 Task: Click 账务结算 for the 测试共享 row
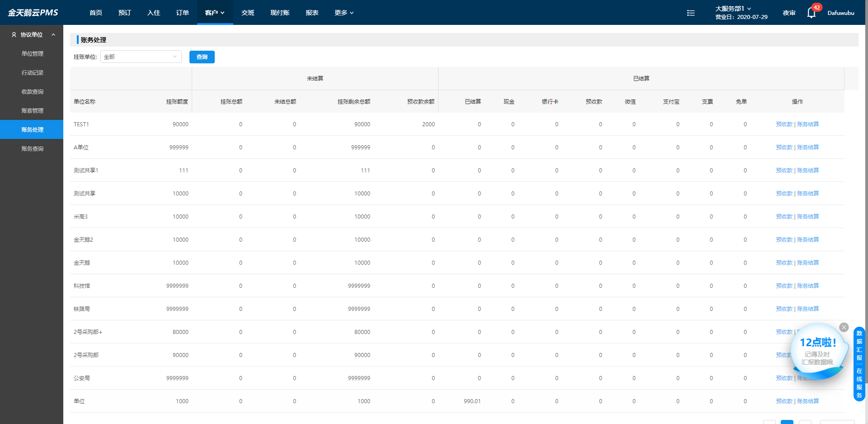click(x=808, y=193)
